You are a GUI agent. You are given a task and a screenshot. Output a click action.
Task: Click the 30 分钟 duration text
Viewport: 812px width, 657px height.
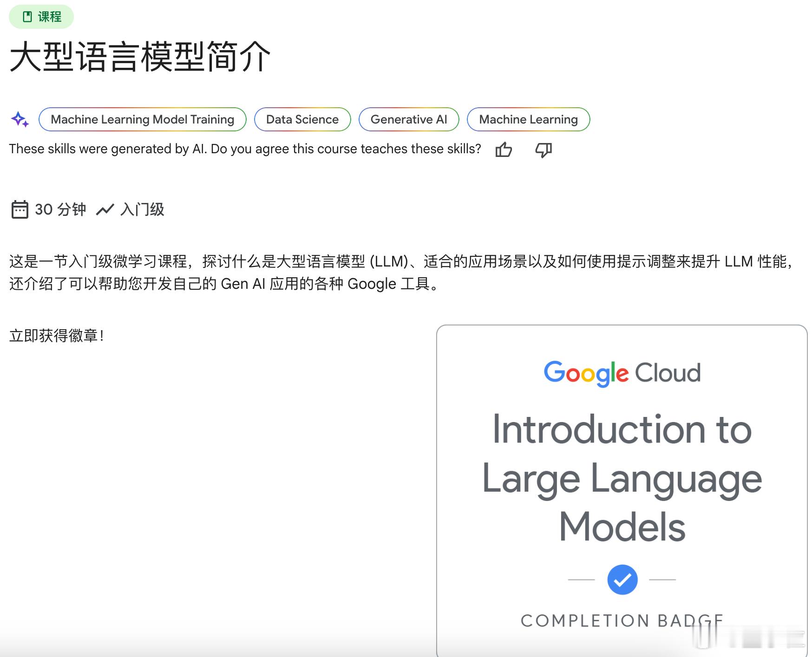[x=60, y=209]
